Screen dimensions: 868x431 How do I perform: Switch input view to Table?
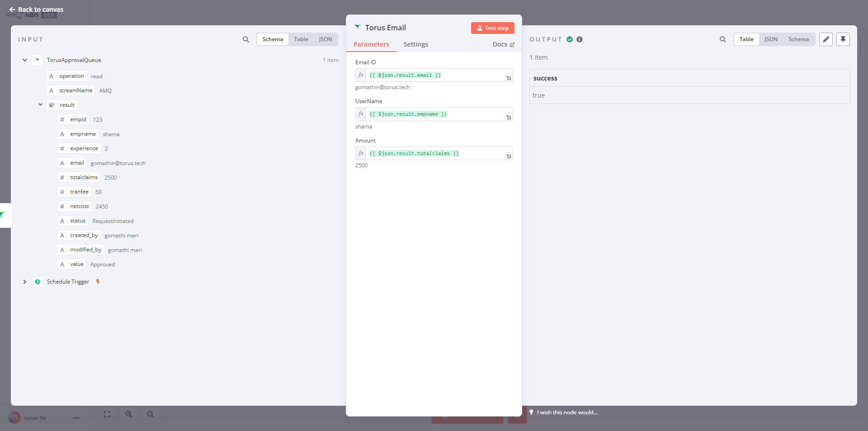[301, 39]
